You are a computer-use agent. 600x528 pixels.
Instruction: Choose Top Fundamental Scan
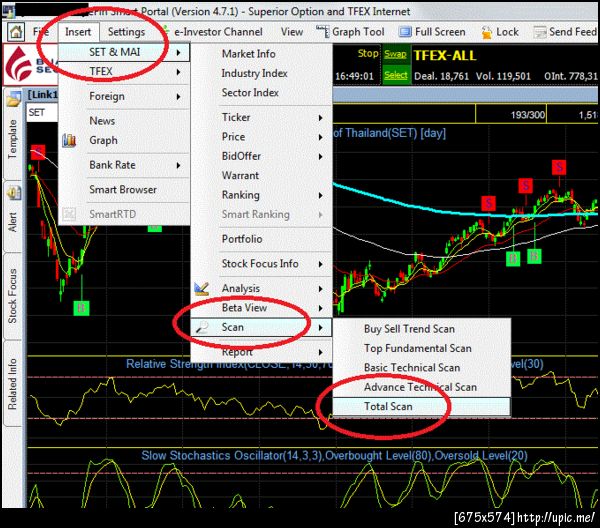pos(421,348)
